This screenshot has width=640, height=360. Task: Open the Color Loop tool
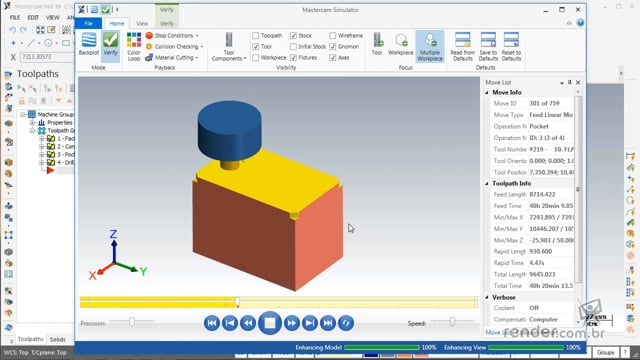pos(133,47)
